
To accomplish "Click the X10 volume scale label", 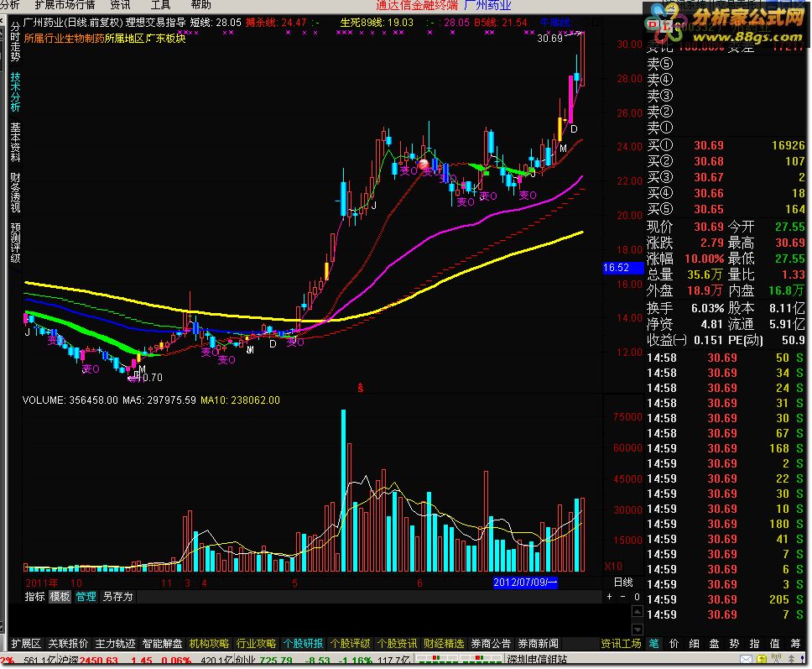I will 614,566.
